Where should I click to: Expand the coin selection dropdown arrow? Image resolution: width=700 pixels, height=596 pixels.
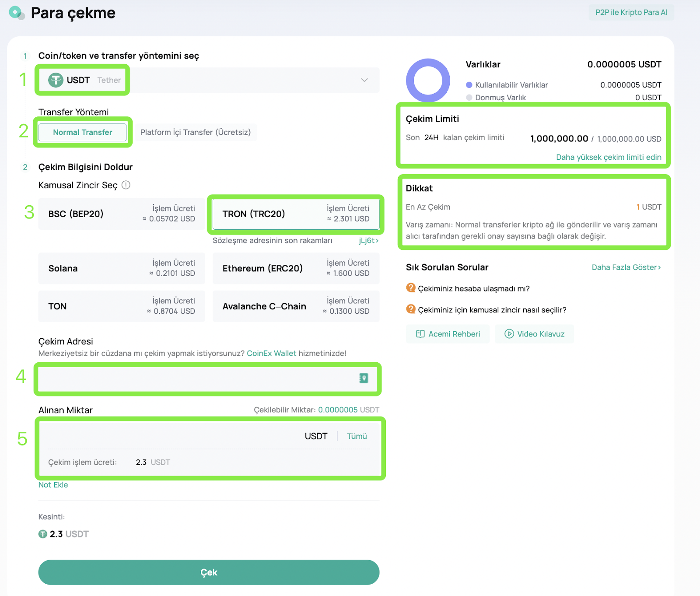[364, 80]
